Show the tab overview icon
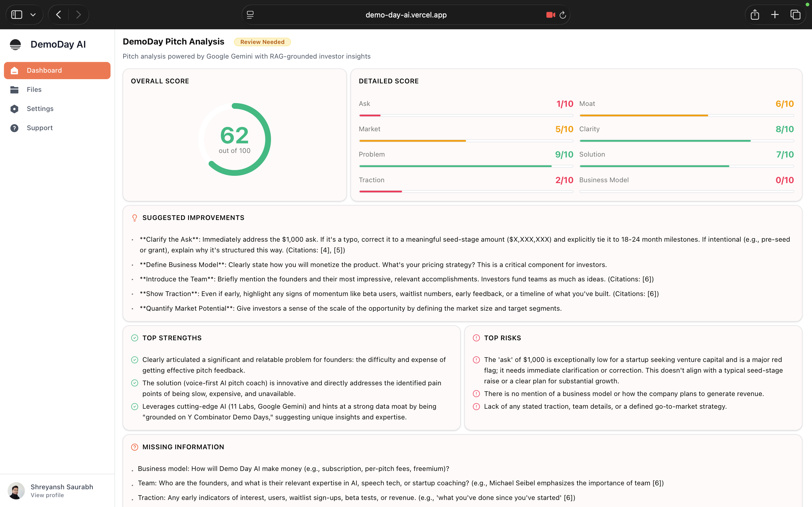The image size is (812, 507). [795, 14]
